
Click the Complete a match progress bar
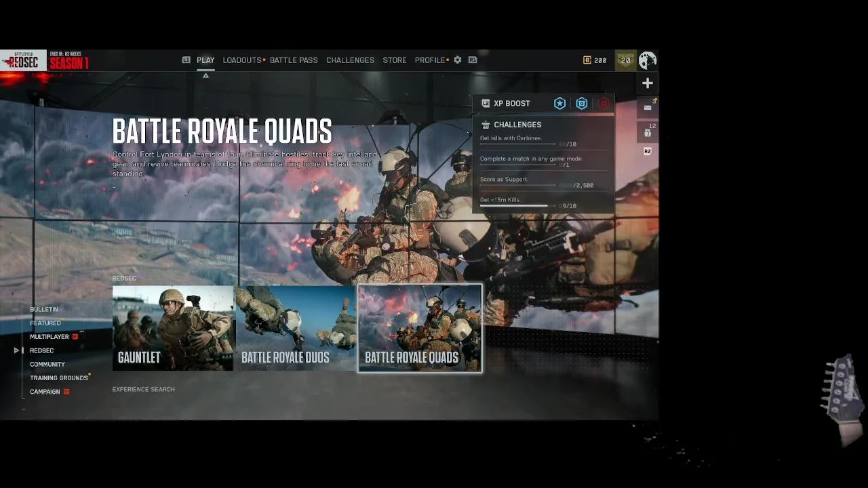click(518, 165)
